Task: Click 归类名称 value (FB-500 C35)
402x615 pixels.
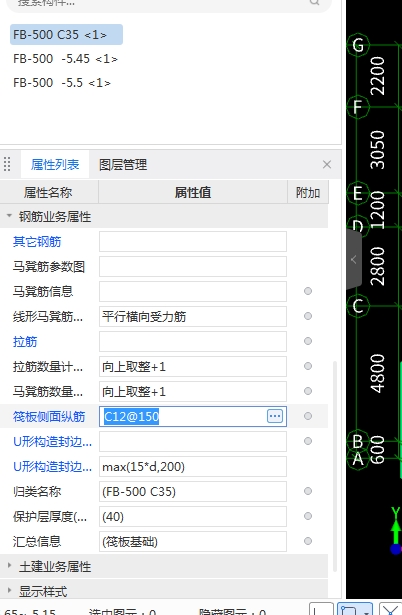Action: [x=193, y=491]
